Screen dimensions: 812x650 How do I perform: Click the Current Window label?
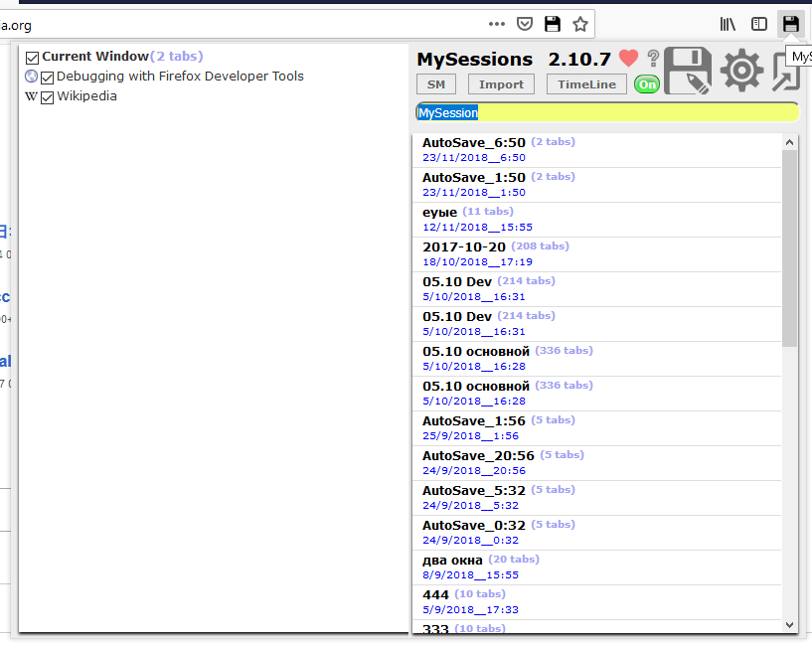pos(95,57)
